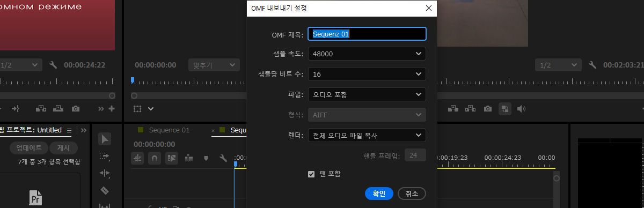Click 확인 to confirm OMF export

(x=379, y=194)
